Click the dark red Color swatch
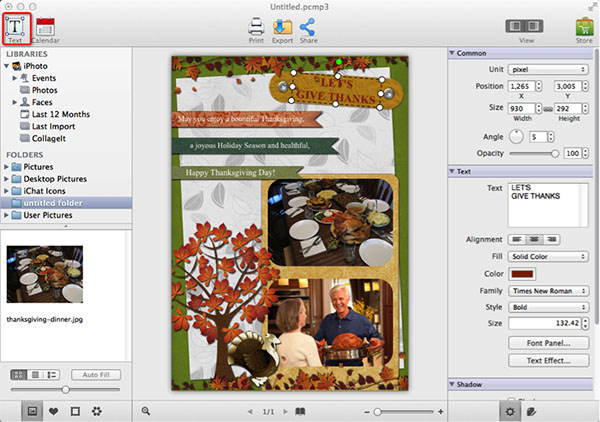Screen dimensions: 600x422 (x=521, y=273)
